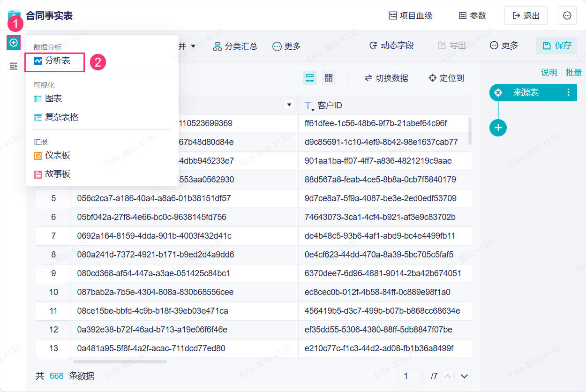Open the 来源表 node vertical dots menu

click(569, 92)
